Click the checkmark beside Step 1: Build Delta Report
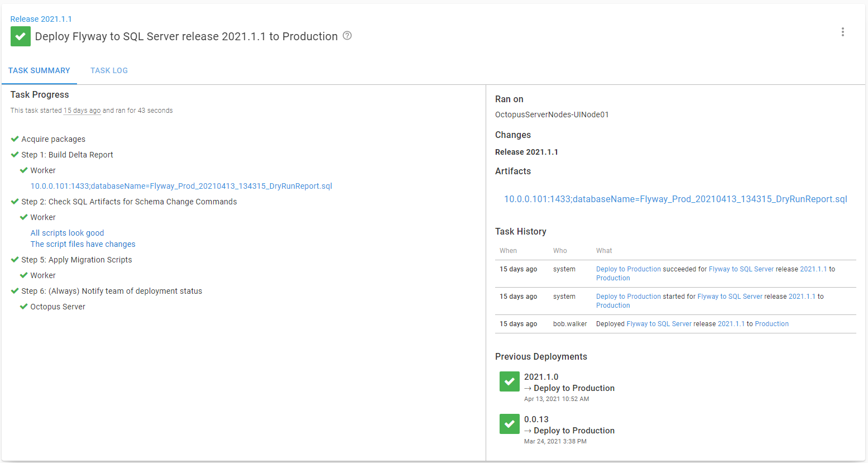868x463 pixels. coord(13,154)
